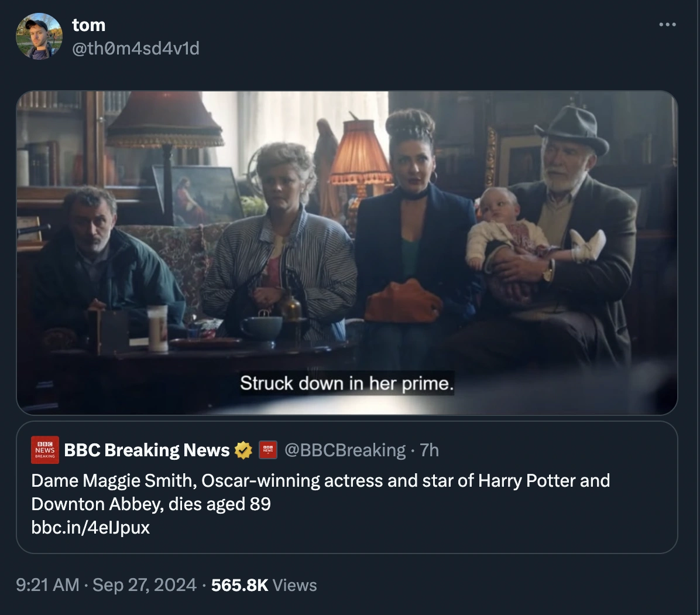
Task: Click the BBC News Breaking red avatar
Action: tap(45, 450)
